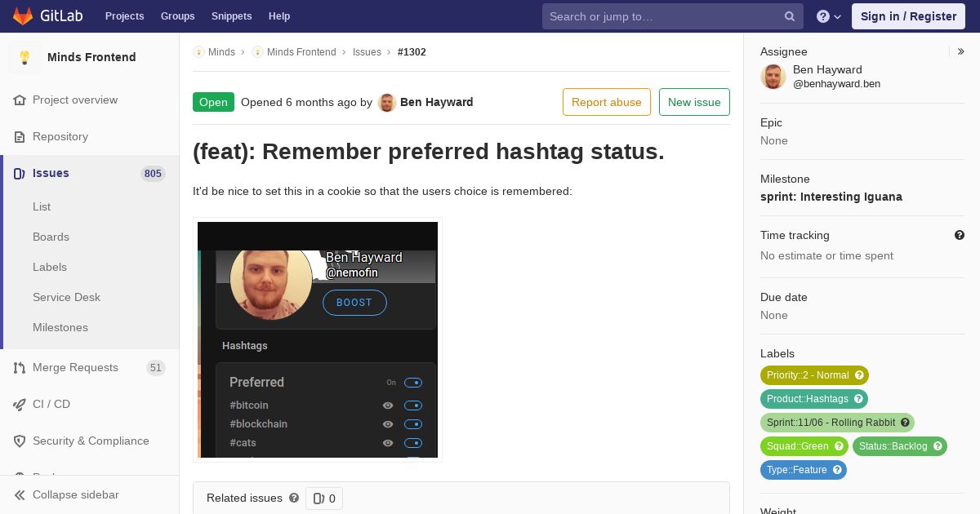Image resolution: width=980 pixels, height=514 pixels.
Task: Toggle the Preferred hashtags switch in screenshot
Action: point(413,383)
